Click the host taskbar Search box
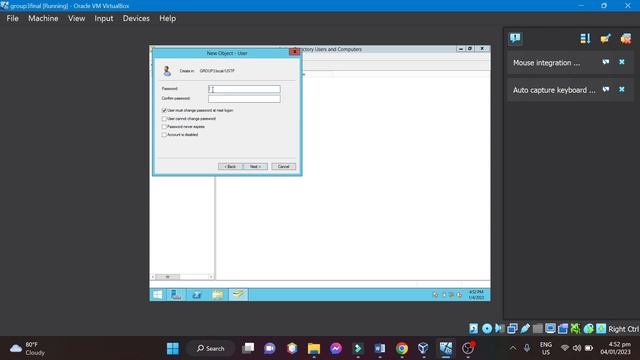The width and height of the screenshot is (640, 360). point(211,348)
